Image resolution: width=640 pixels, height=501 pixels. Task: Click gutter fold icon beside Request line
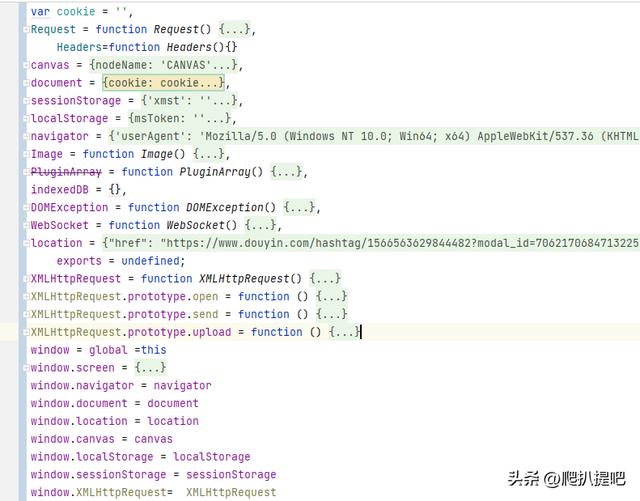pyautogui.click(x=25, y=30)
